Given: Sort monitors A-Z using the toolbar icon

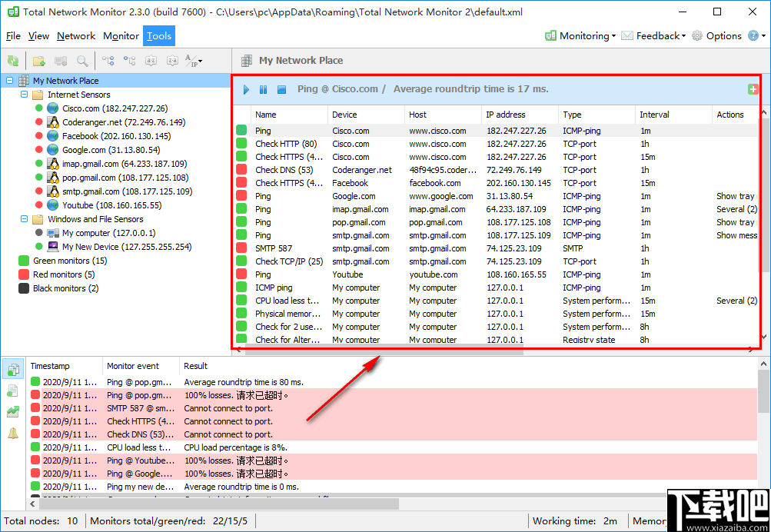Looking at the screenshot, I should point(150,60).
